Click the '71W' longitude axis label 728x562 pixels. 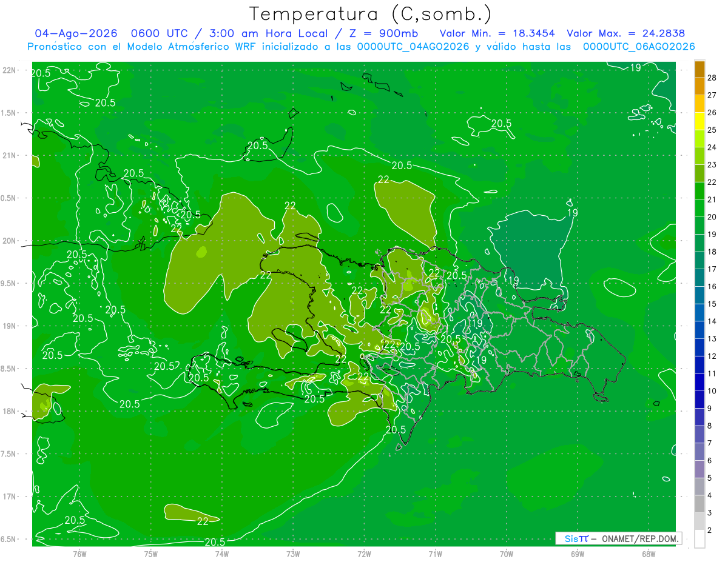coord(435,554)
